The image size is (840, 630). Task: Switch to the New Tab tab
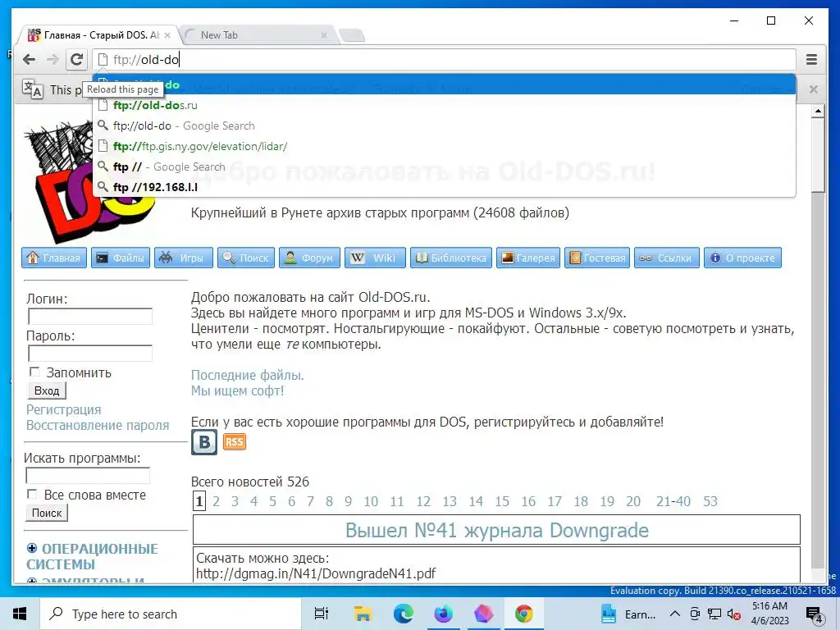tap(257, 34)
